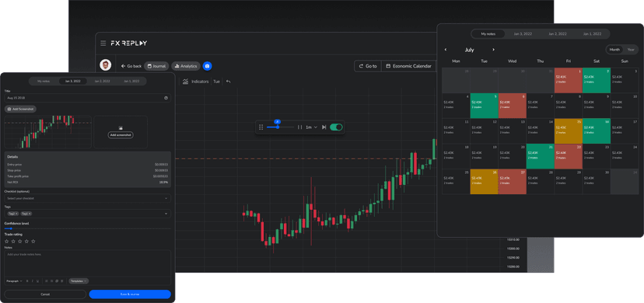
Task: Toggle the green switch on replay bar
Action: 336,127
